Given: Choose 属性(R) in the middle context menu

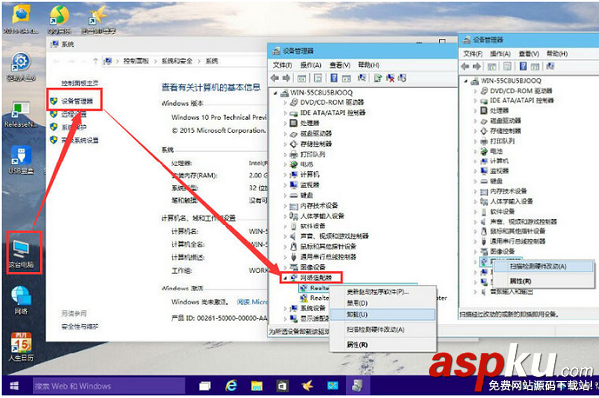Looking at the screenshot, I should (382, 345).
